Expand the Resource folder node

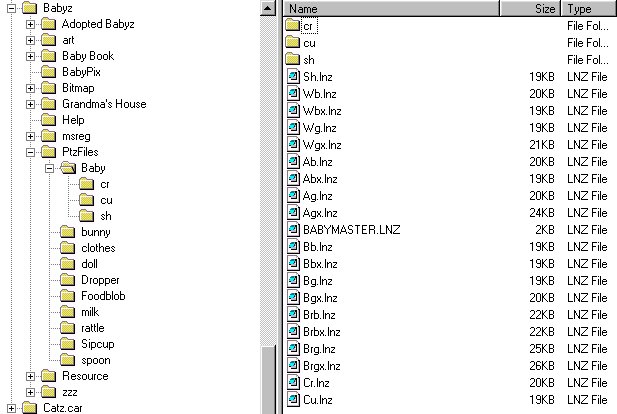30,376
